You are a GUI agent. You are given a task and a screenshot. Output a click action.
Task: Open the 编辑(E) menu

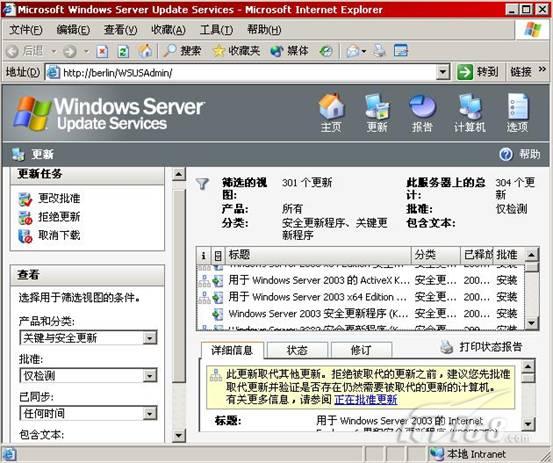coord(73,30)
